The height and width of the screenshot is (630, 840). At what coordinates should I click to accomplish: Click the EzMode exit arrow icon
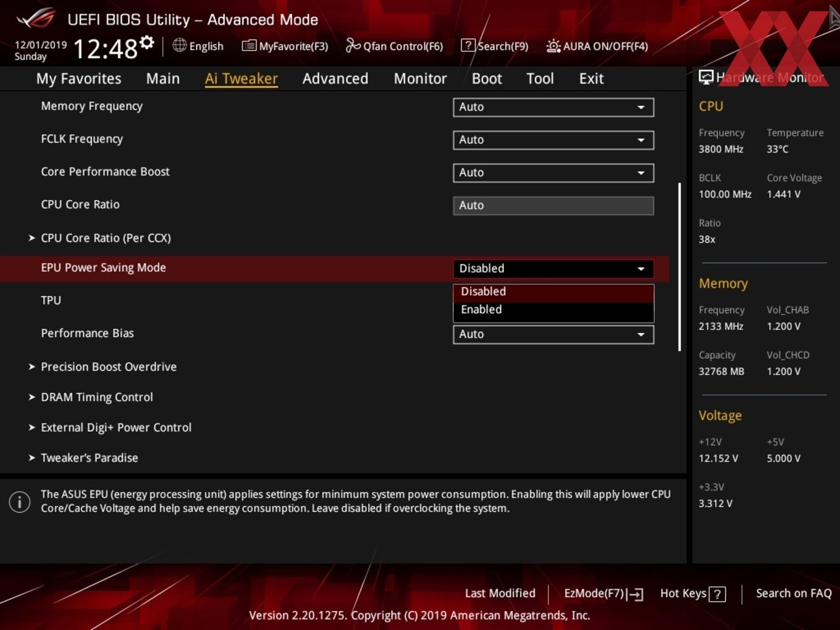click(635, 594)
